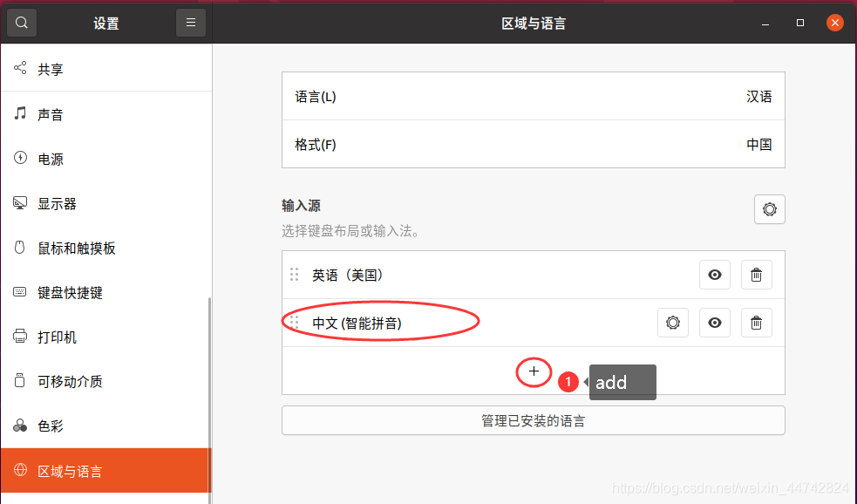The image size is (857, 504).
Task: Delete the 英语（美国） input source
Action: 756,275
